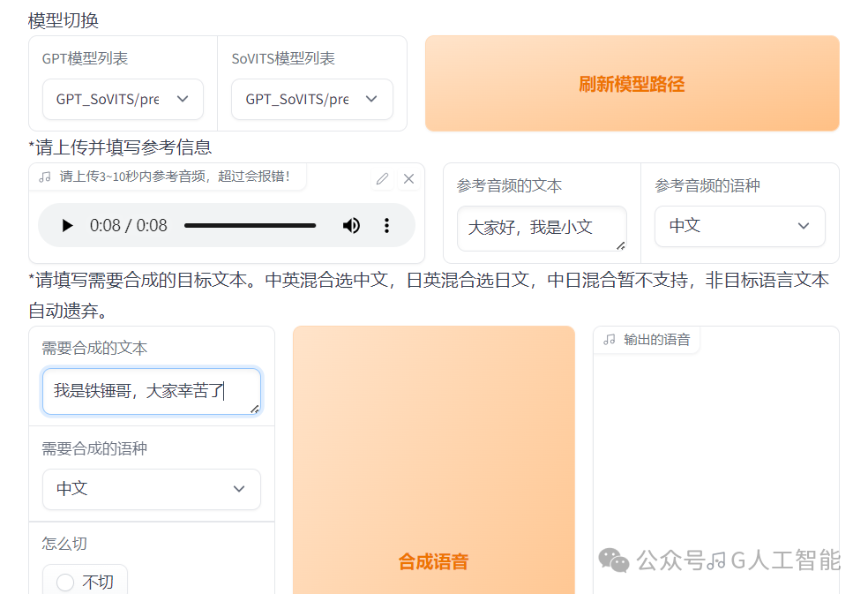Click the 合成语音 button
The height and width of the screenshot is (594, 868).
434,461
